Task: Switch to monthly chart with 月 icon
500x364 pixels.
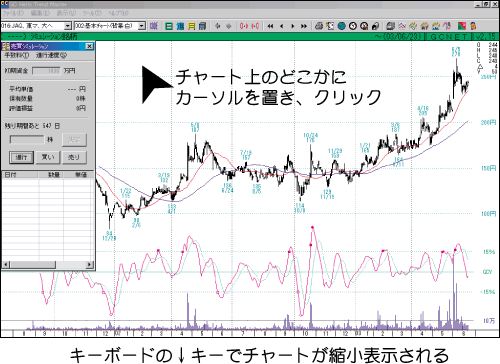Action: [191, 26]
